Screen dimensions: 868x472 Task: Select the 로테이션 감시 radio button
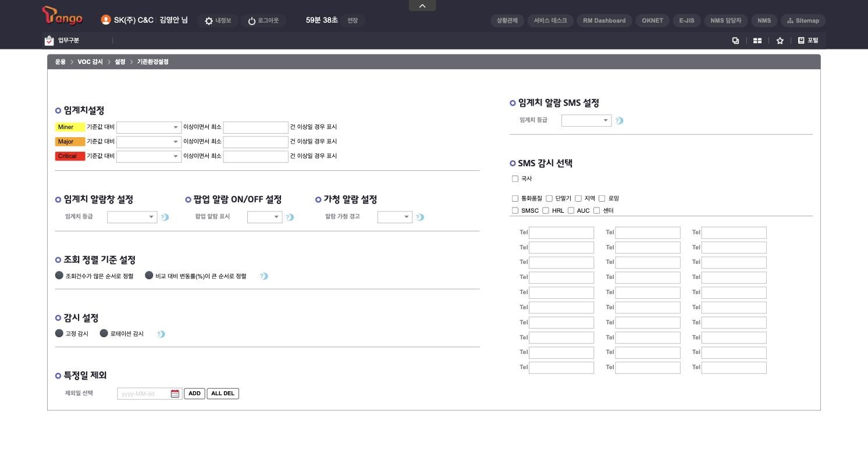[104, 333]
